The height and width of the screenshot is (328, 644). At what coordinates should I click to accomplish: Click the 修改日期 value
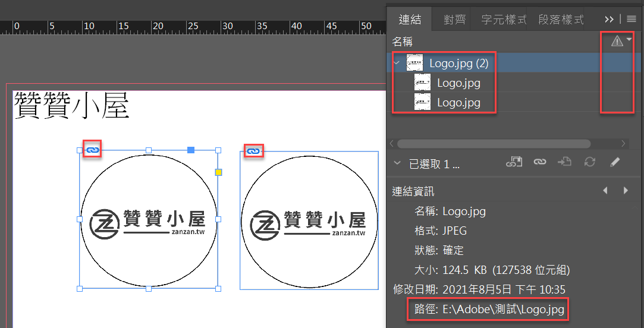[504, 289]
